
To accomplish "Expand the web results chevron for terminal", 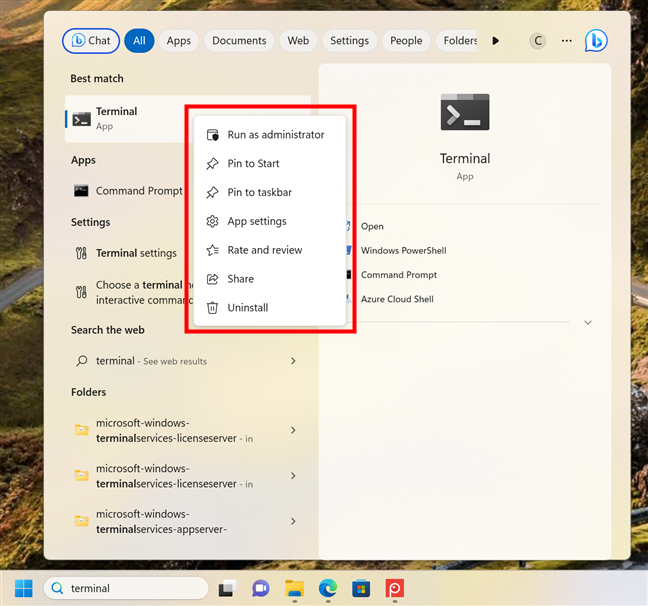I will [x=293, y=361].
